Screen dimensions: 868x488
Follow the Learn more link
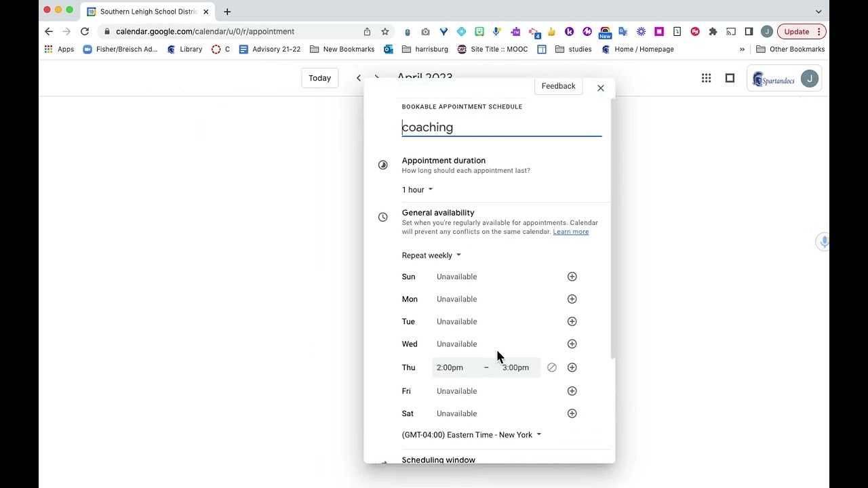coord(570,232)
